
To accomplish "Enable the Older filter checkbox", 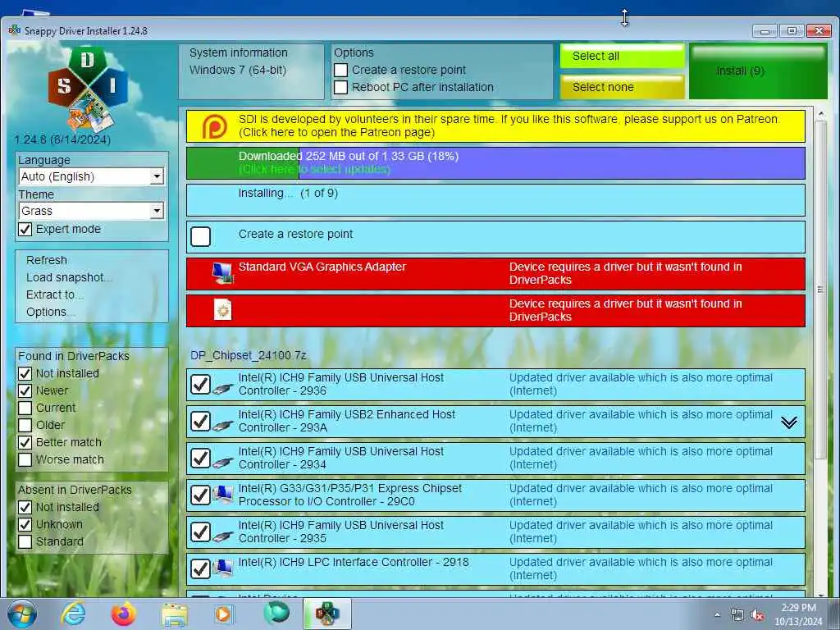I will pyautogui.click(x=25, y=426).
